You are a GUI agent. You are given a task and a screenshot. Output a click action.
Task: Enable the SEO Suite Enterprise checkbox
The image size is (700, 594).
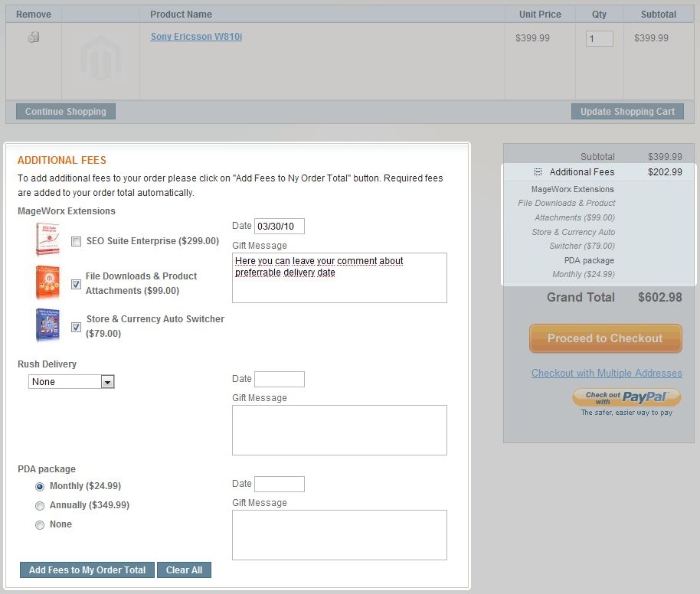pyautogui.click(x=77, y=241)
